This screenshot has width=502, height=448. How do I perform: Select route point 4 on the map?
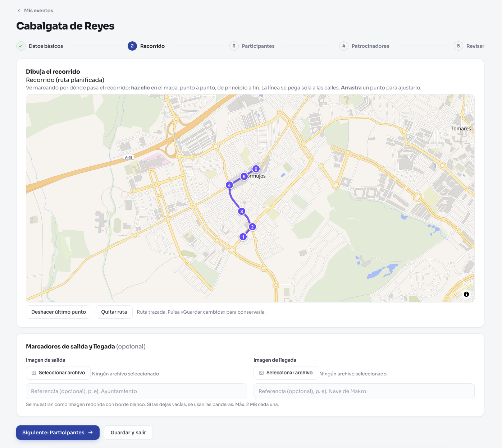click(229, 185)
